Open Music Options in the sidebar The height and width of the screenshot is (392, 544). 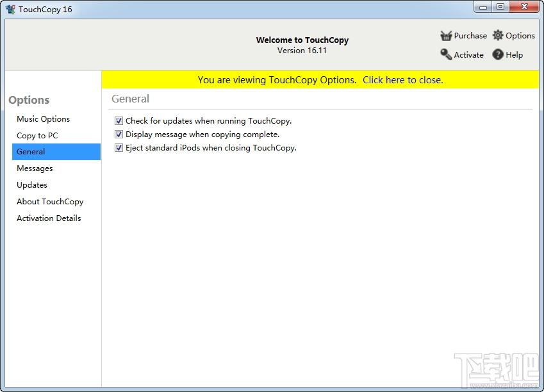[x=43, y=119]
